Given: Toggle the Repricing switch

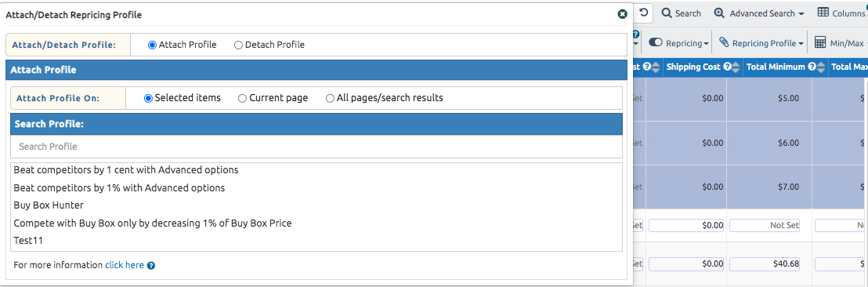Looking at the screenshot, I should (x=656, y=42).
